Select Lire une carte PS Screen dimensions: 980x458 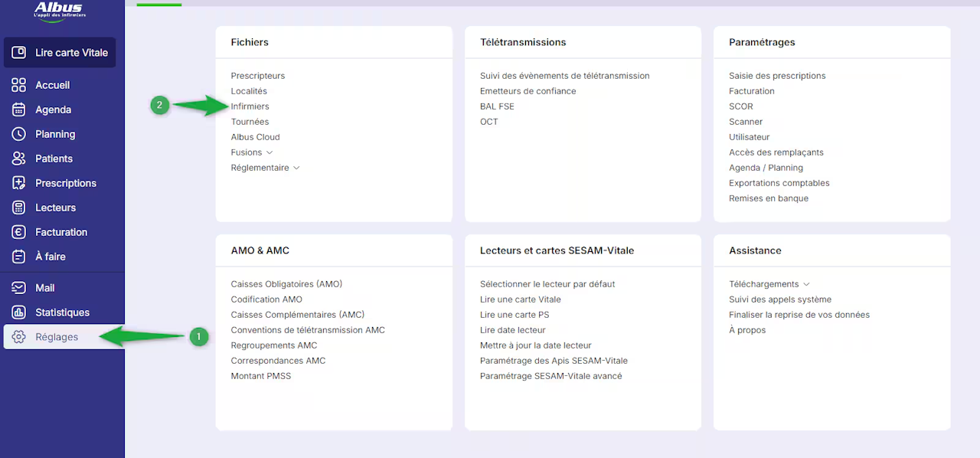click(514, 315)
